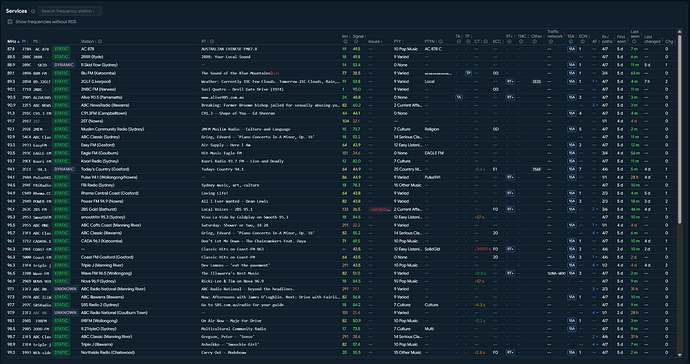The width and height of the screenshot is (690, 364).
Task: Click the info icon beside RT column header
Action: [x=212, y=41]
